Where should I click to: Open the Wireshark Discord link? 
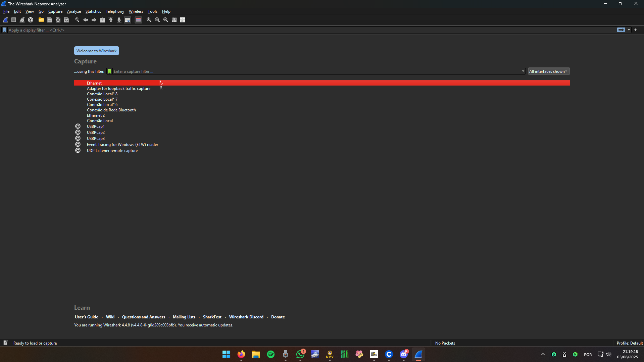(246, 317)
